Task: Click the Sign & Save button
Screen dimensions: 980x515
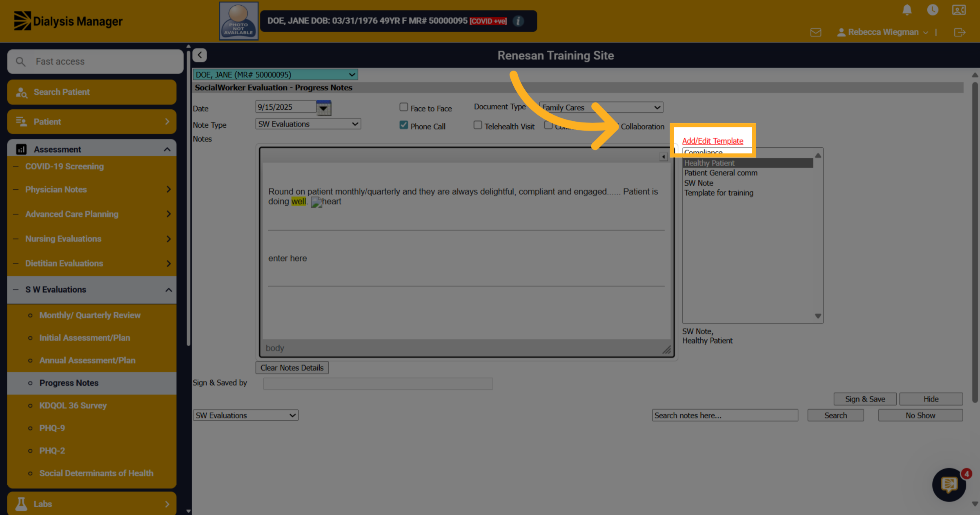Action: (x=865, y=399)
